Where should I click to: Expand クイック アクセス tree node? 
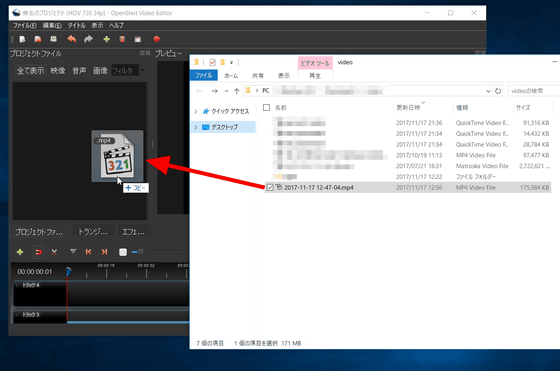196,111
